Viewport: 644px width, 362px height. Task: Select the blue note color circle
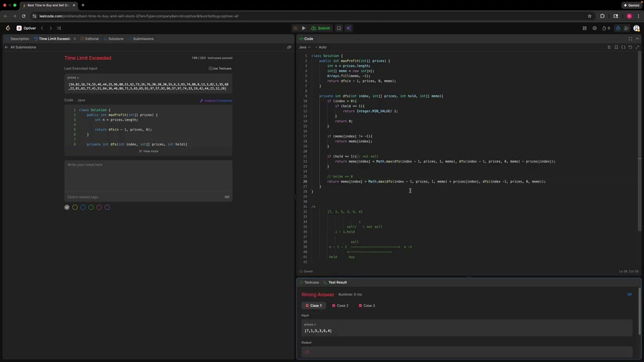tap(83, 207)
